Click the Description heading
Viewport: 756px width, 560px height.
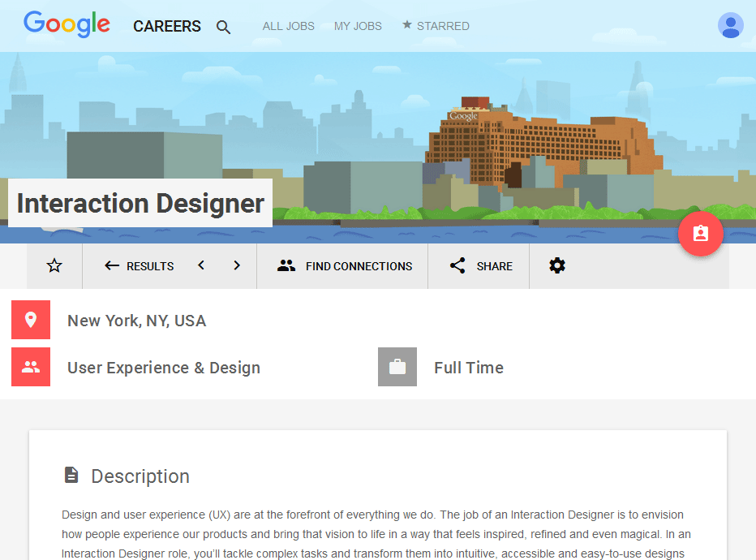[x=140, y=476]
